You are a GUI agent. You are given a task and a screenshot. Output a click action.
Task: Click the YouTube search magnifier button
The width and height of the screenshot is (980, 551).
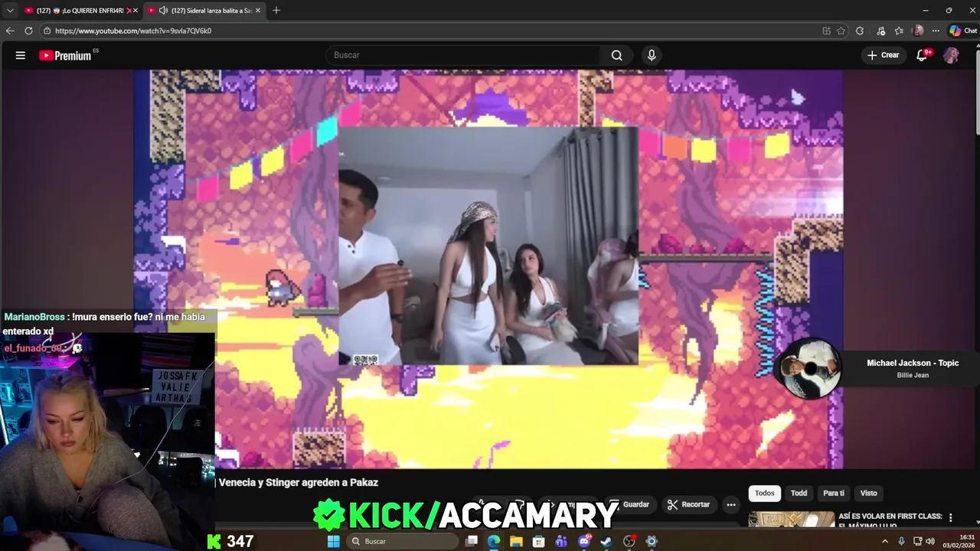pos(616,55)
